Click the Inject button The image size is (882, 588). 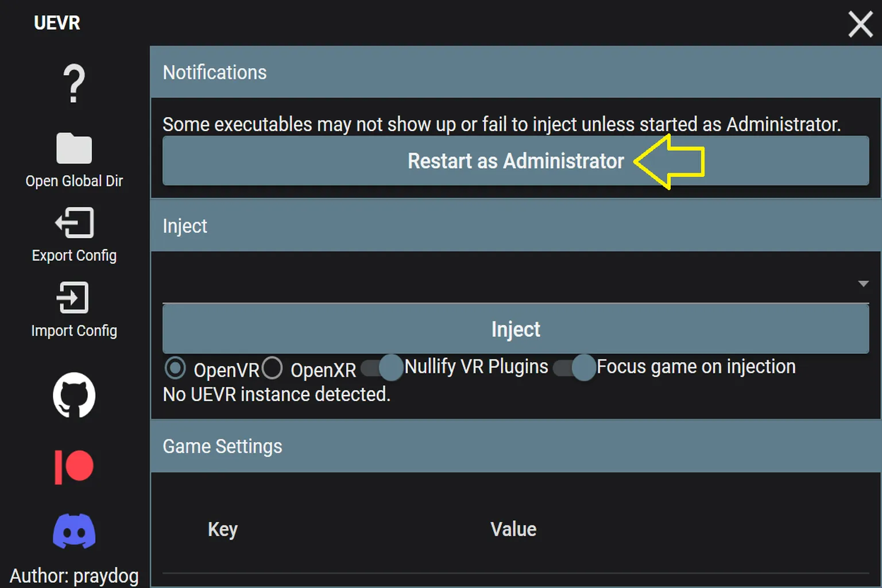(x=516, y=329)
